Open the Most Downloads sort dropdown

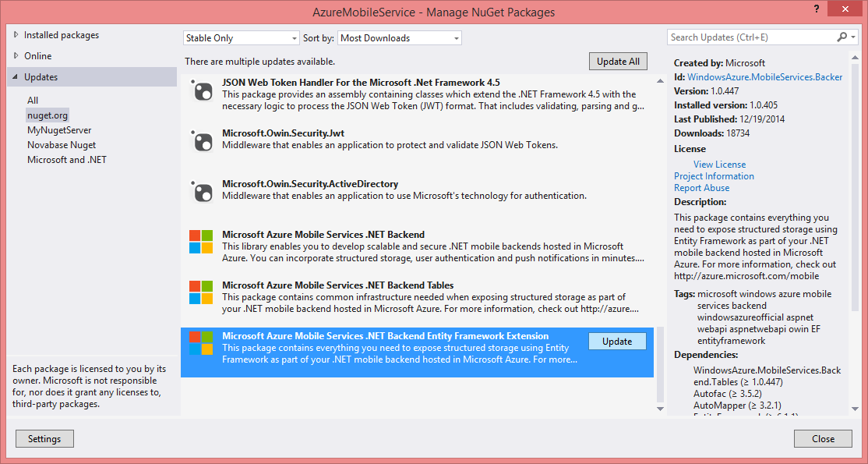tap(399, 37)
